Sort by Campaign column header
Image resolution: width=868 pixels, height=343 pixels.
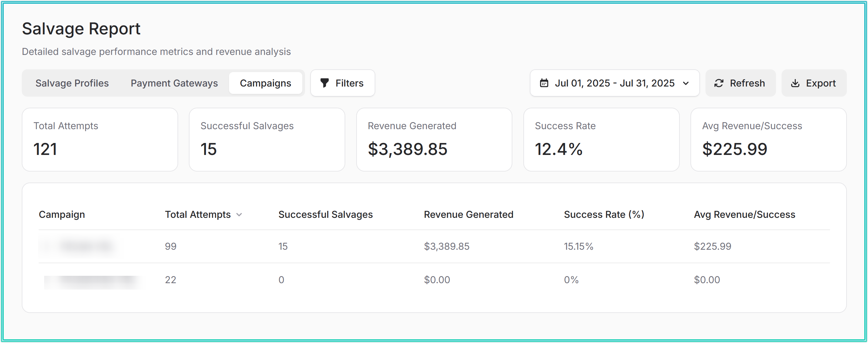(x=62, y=214)
